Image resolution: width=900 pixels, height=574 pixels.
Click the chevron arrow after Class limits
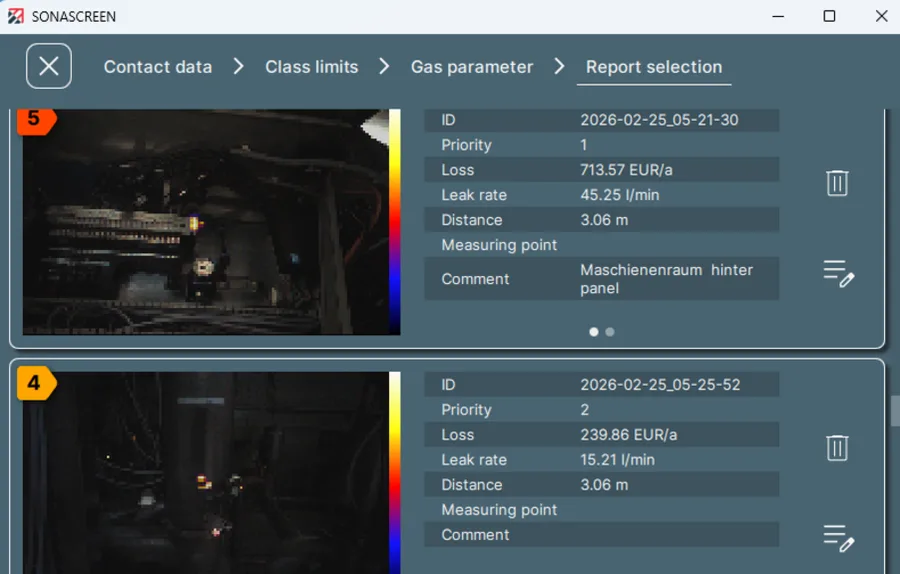coord(385,67)
